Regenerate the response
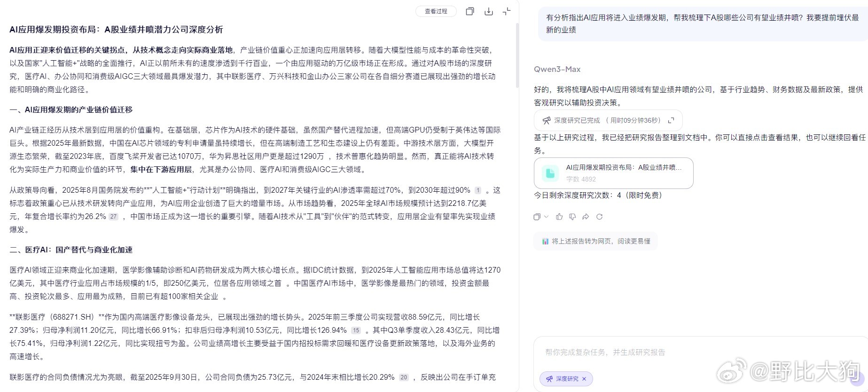This screenshot has height=392, width=868. click(599, 217)
